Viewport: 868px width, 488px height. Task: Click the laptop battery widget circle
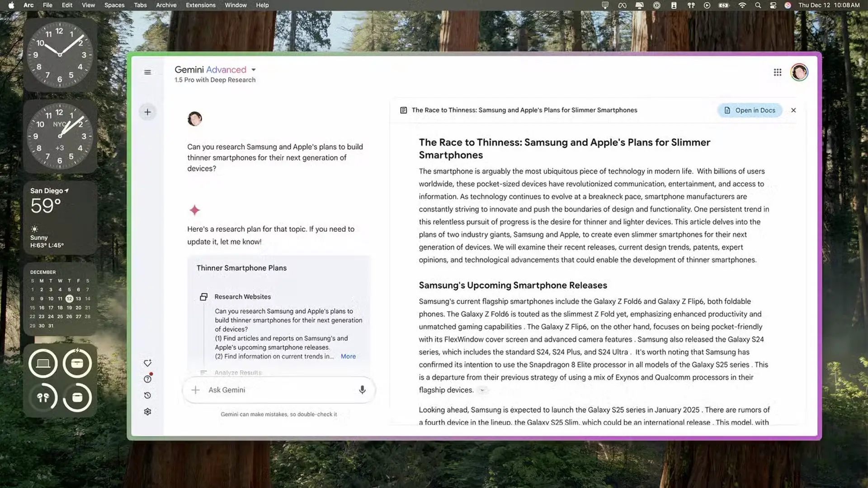pos(43,363)
